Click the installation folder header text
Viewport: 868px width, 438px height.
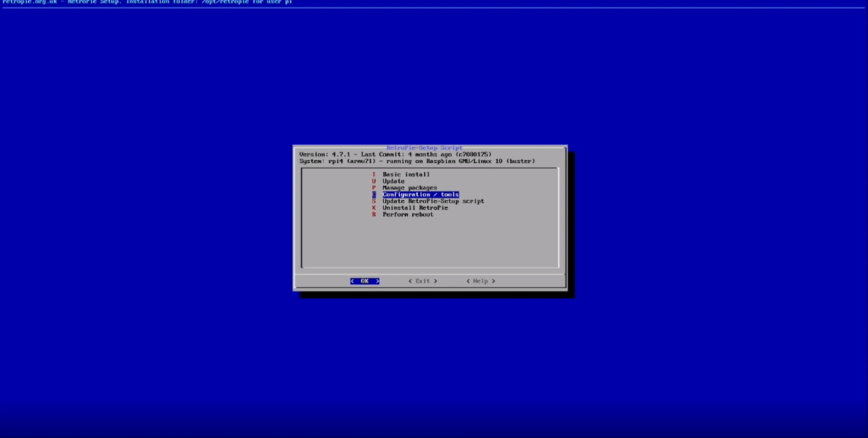(147, 2)
